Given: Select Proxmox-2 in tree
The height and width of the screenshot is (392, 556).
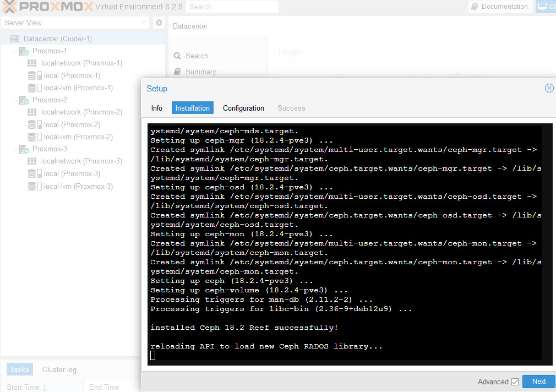Looking at the screenshot, I should [x=50, y=100].
